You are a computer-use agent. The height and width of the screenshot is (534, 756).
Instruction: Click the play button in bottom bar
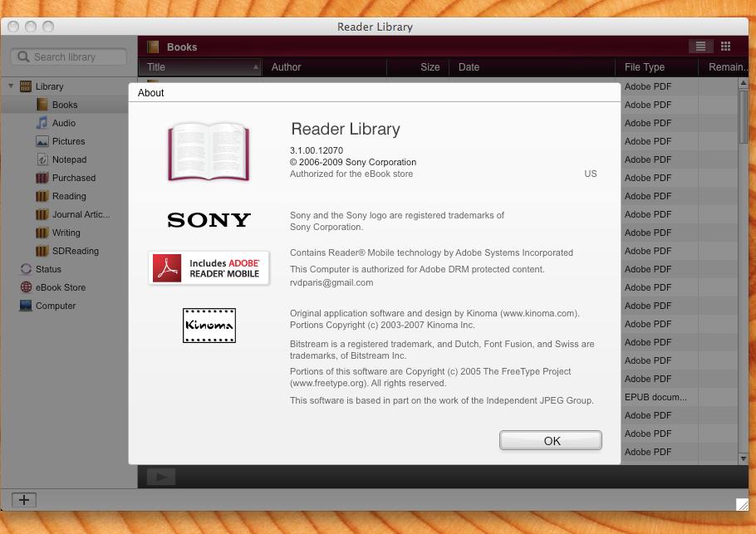[x=161, y=478]
